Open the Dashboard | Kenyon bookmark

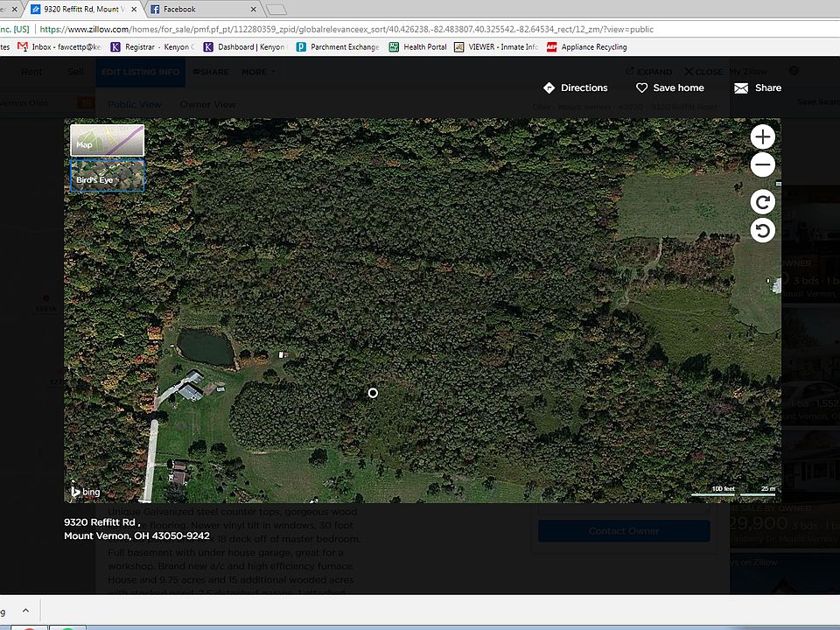244,47
